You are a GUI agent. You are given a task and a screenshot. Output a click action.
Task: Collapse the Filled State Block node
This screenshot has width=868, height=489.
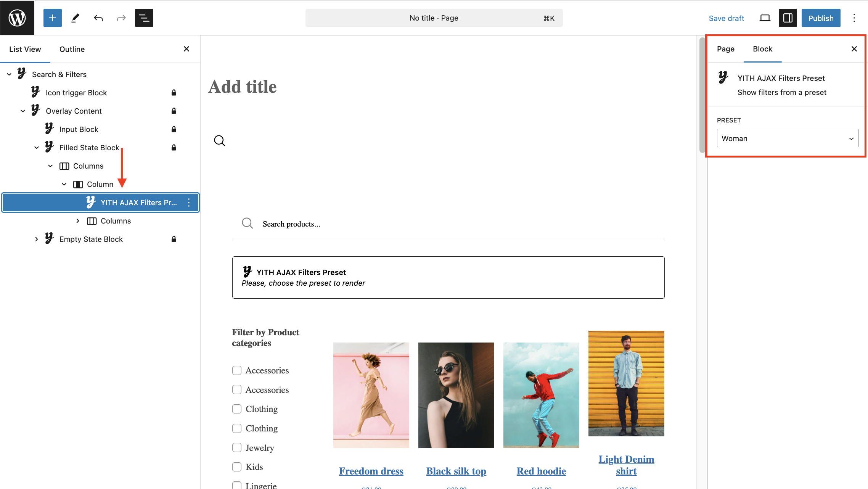pyautogui.click(x=37, y=148)
